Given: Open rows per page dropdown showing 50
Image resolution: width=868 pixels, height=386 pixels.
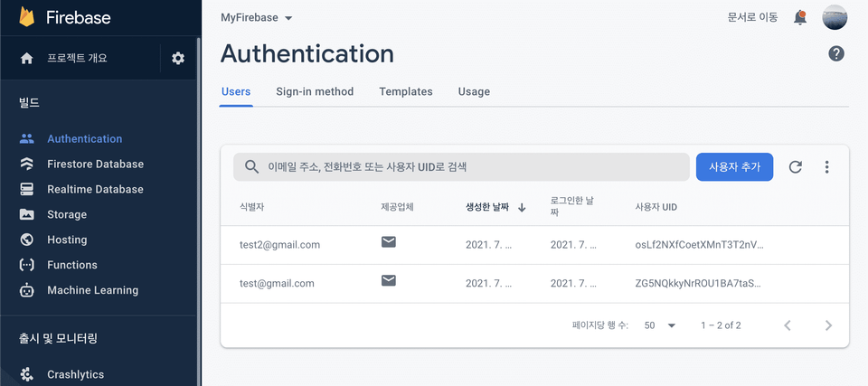Looking at the screenshot, I should 660,325.
